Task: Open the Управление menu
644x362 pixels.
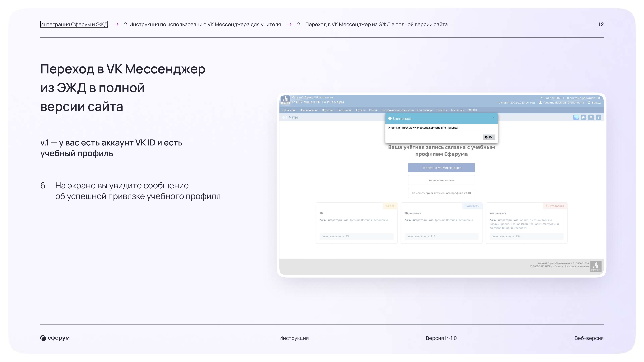Action: click(289, 110)
